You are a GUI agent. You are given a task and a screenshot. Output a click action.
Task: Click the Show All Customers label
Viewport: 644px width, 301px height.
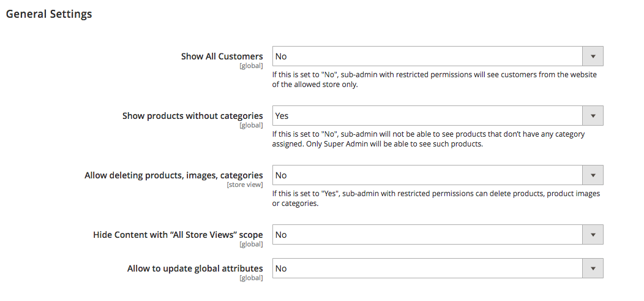222,56
